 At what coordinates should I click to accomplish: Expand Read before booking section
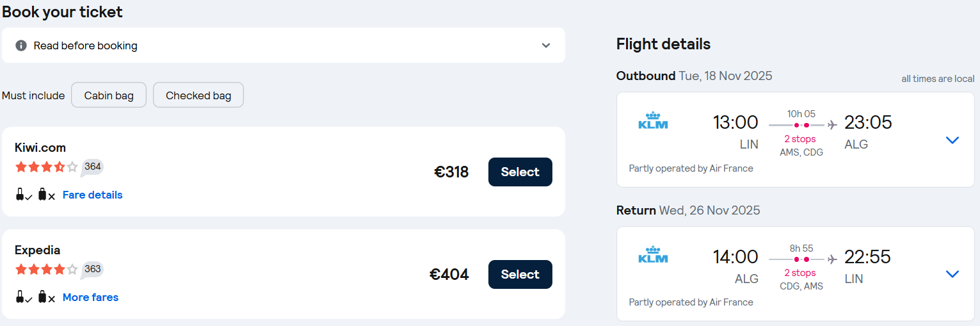point(546,45)
